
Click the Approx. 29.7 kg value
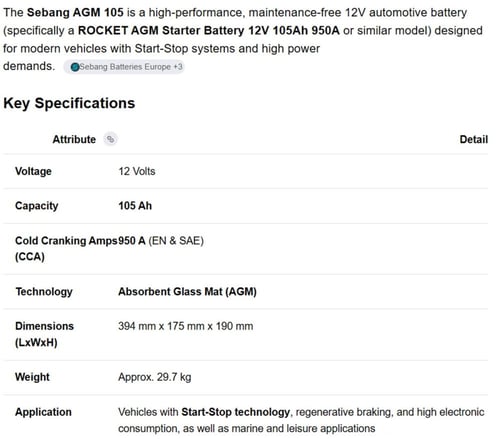pyautogui.click(x=155, y=377)
